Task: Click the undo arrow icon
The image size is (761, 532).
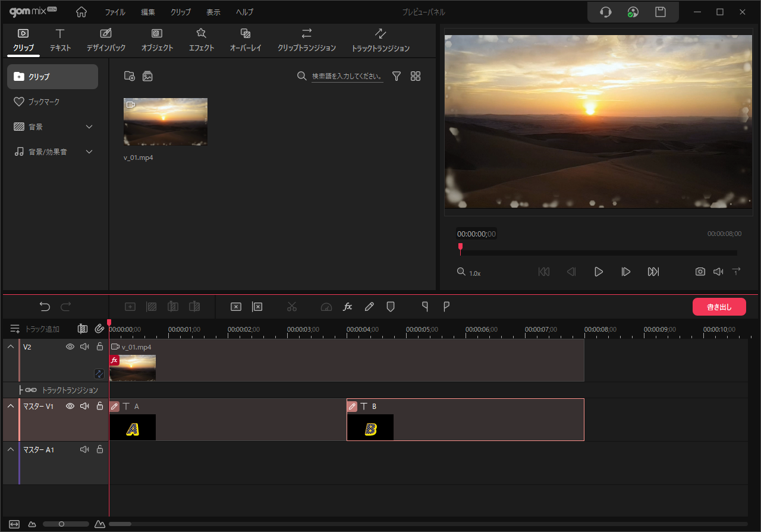Action: point(45,307)
